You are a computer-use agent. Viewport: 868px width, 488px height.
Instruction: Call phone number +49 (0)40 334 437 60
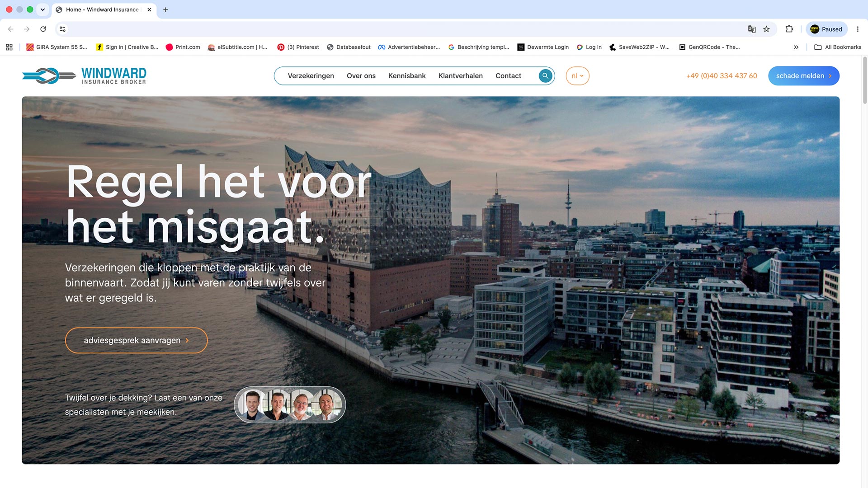(x=722, y=76)
